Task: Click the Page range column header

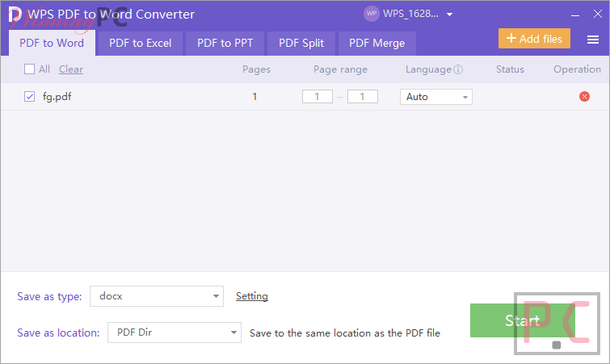Action: (x=340, y=69)
